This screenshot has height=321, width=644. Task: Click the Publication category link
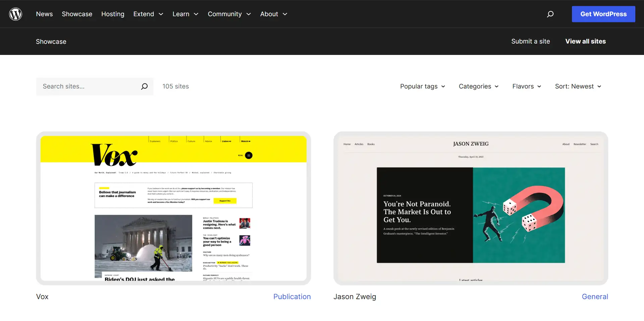292,297
